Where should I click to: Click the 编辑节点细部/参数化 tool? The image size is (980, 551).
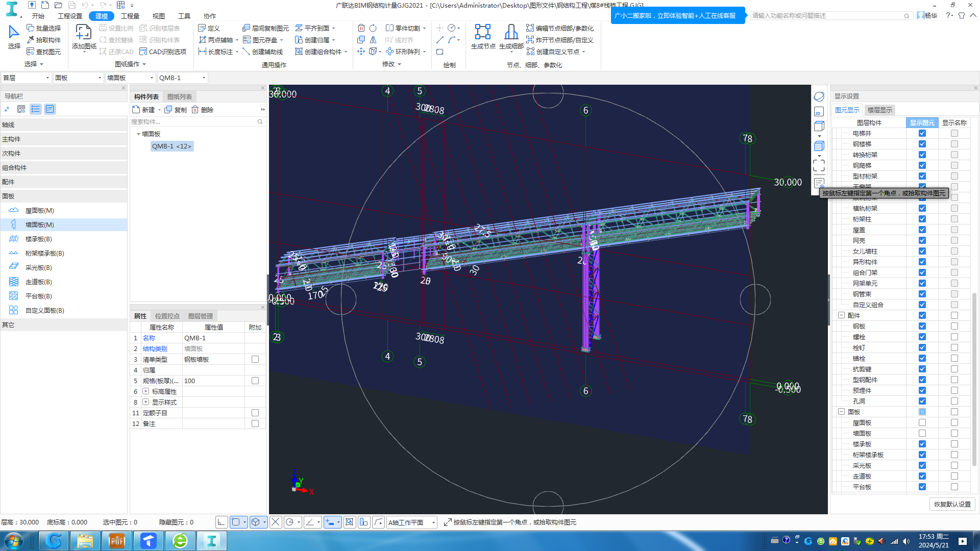click(560, 28)
